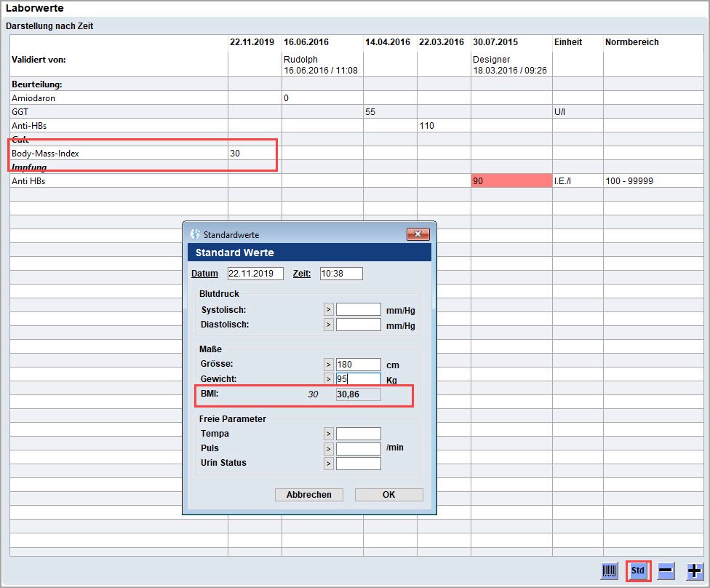Confirm standard values with OK
This screenshot has height=588, width=710.
coord(388,495)
